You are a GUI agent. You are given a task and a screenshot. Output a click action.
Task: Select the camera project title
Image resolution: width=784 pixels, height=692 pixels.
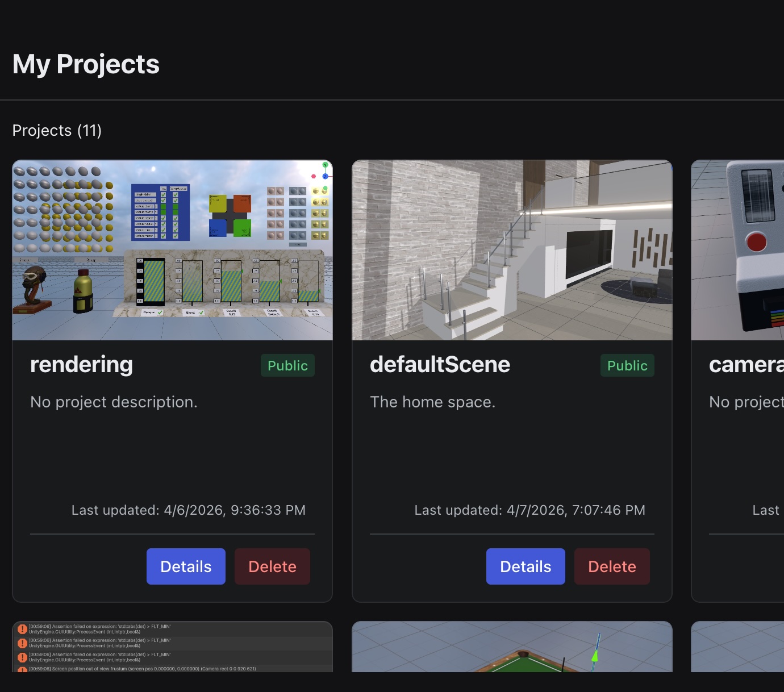(745, 365)
